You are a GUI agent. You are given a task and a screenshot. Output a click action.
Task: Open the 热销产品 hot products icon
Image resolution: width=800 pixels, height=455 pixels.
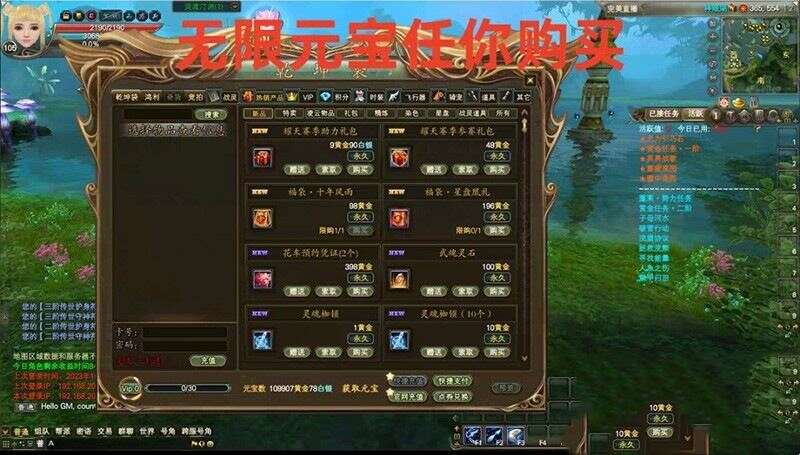[247, 96]
